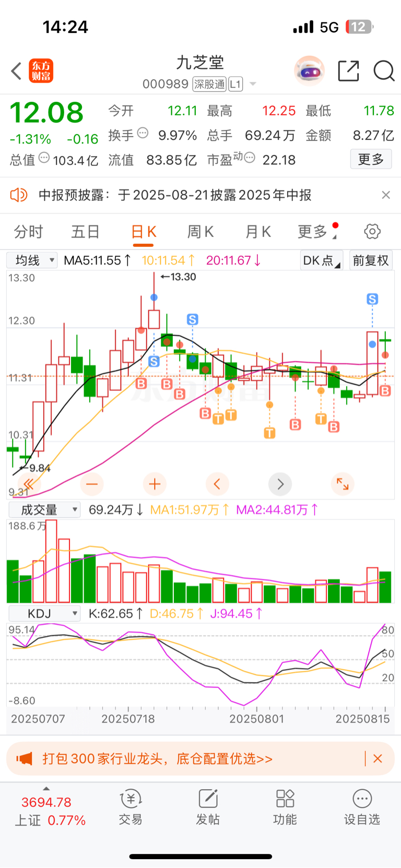The height and width of the screenshot is (868, 401).
Task: Open the search magnifier icon
Action: pyautogui.click(x=384, y=71)
